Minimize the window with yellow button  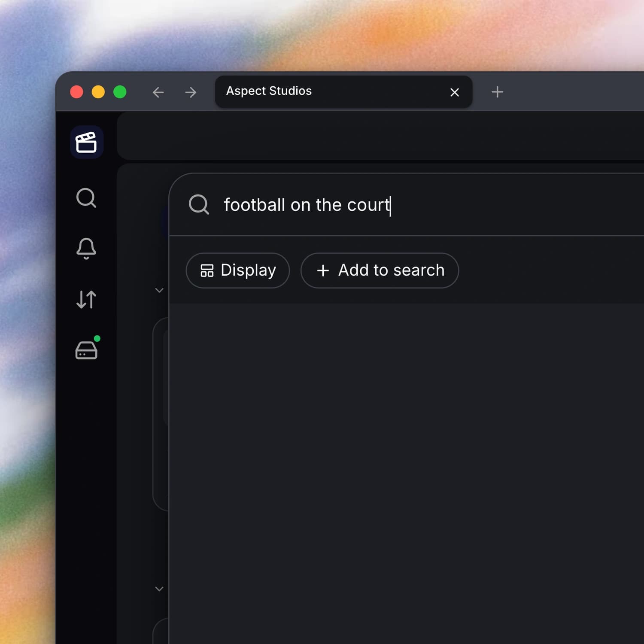[x=98, y=92]
